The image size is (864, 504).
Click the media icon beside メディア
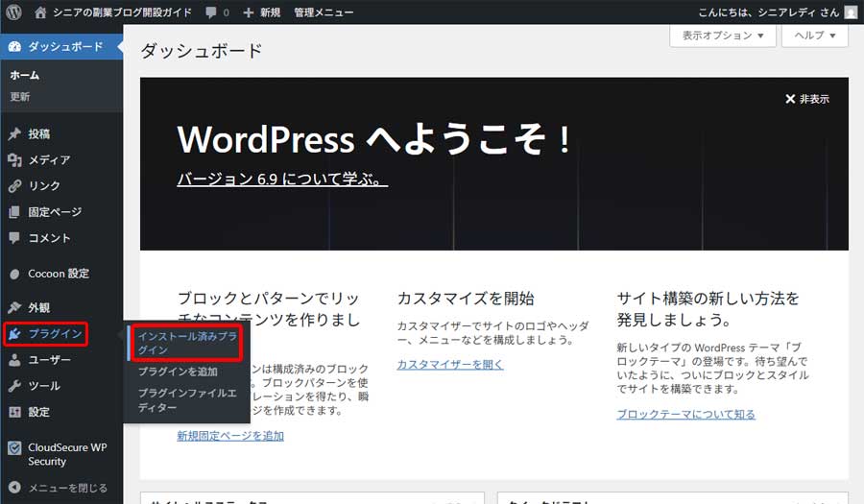(x=14, y=159)
